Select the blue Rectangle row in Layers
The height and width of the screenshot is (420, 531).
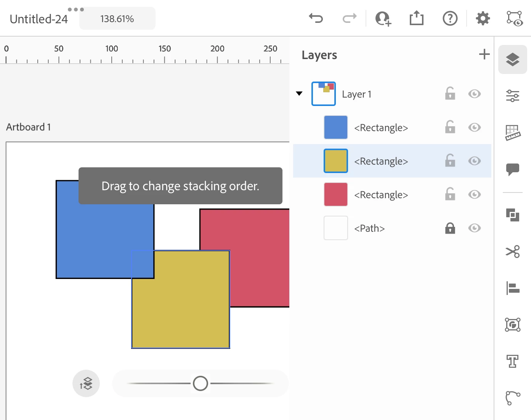click(x=392, y=127)
